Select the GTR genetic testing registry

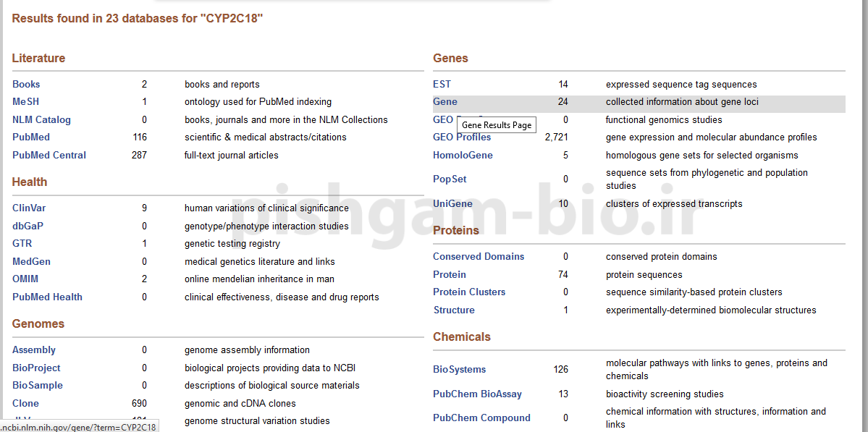[22, 244]
